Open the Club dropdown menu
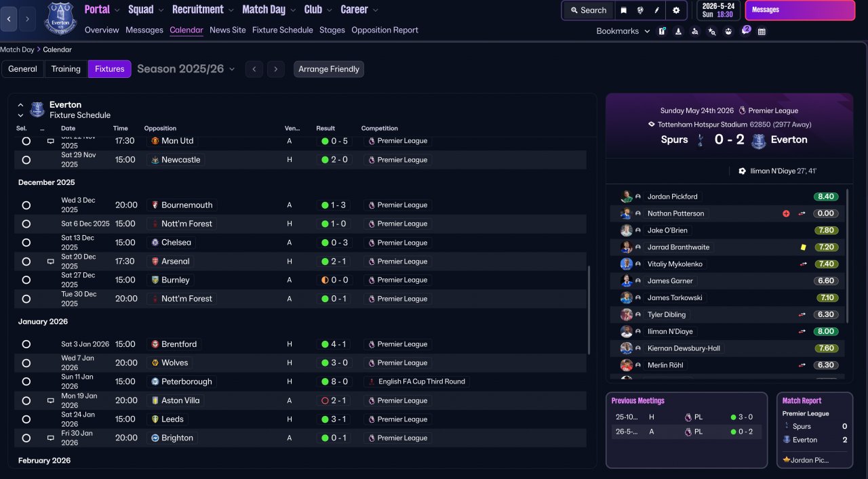 tap(319, 9)
